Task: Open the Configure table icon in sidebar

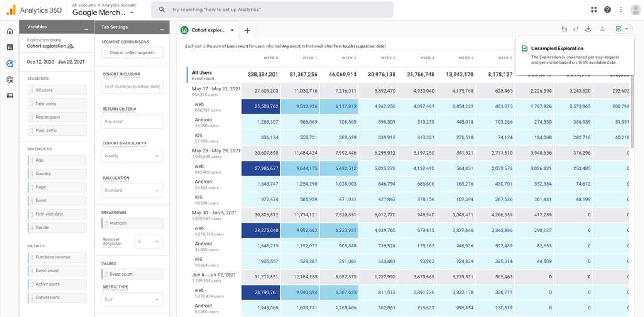Action: pos(10,96)
